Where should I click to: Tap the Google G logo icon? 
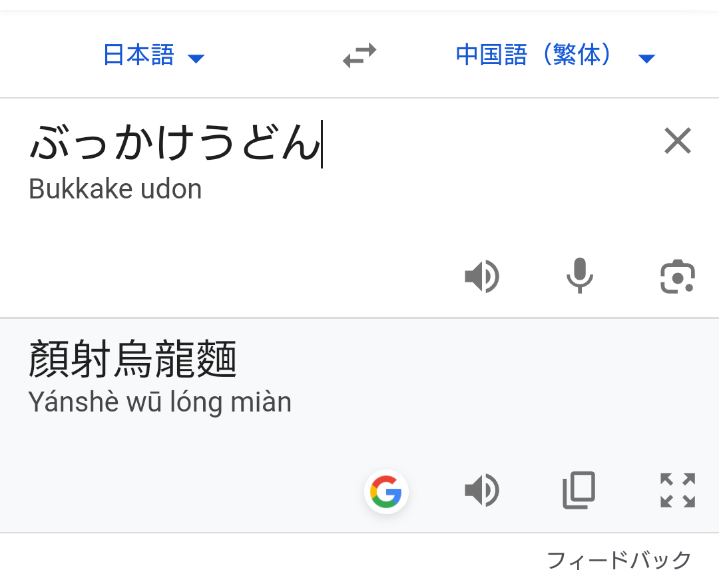point(386,492)
